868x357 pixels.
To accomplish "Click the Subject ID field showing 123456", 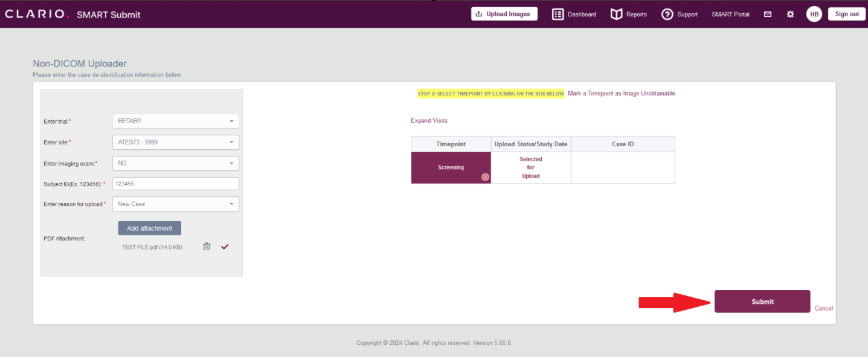I will pyautogui.click(x=175, y=183).
